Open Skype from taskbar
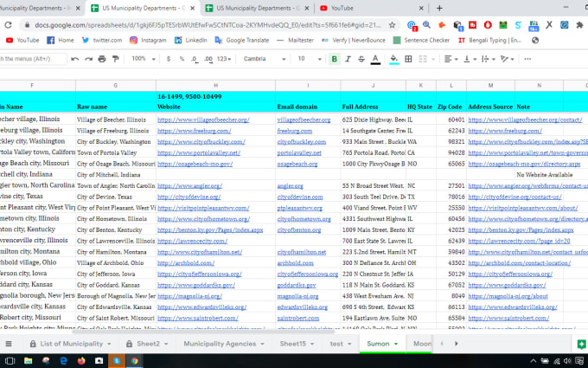Viewport: 588px width, 368px height. pos(117,361)
